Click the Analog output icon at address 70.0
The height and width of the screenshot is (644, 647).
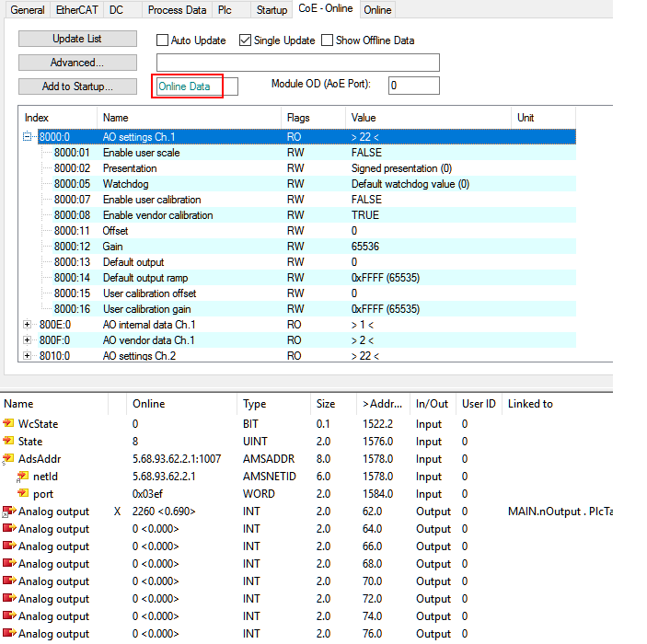tap(9, 581)
